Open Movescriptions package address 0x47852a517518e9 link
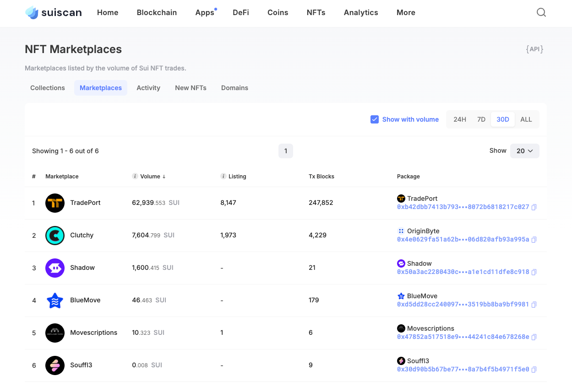The image size is (572, 392). 463,337
